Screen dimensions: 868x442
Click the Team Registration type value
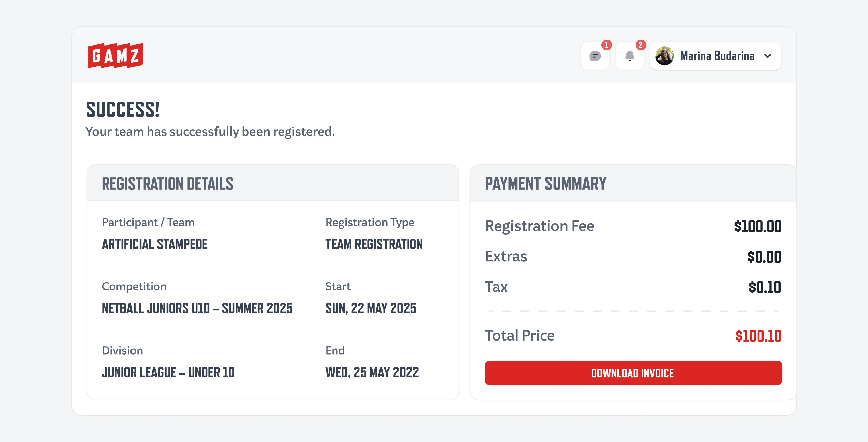(374, 244)
